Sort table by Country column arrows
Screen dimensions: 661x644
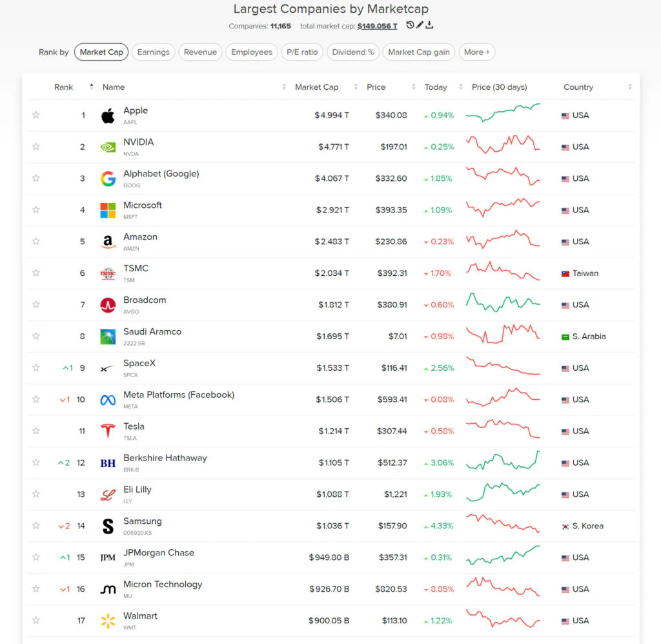pos(630,87)
